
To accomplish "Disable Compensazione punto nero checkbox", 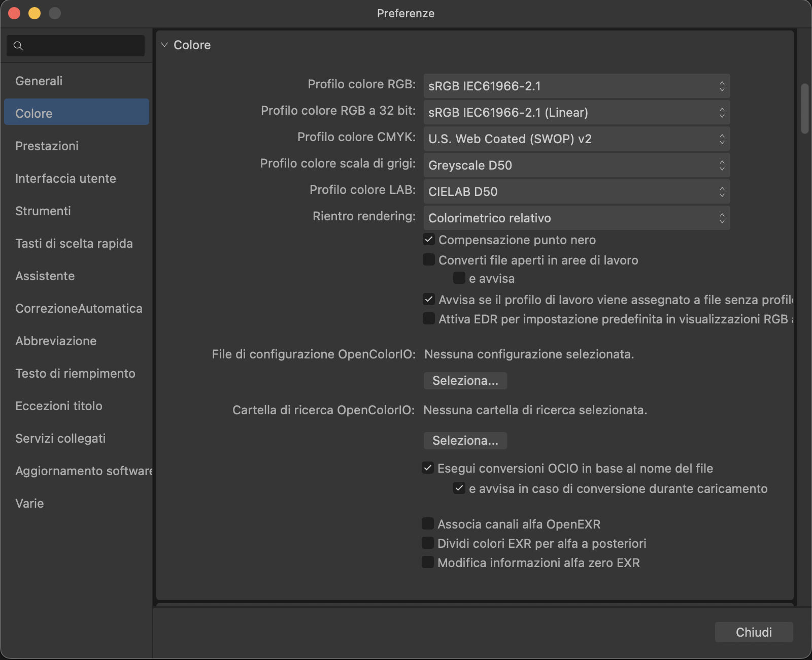I will 429,240.
